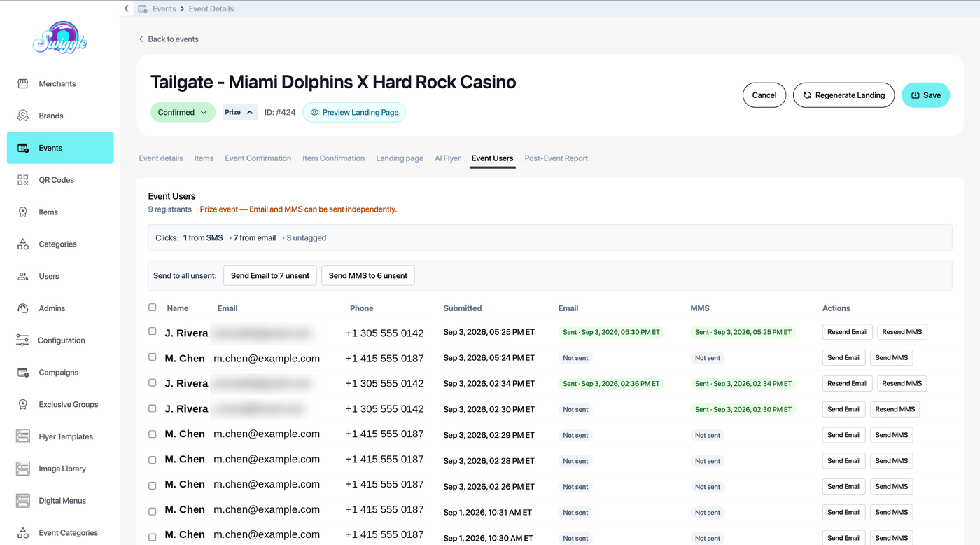Open the Configuration sliders icon
This screenshot has width=980, height=545.
pyautogui.click(x=23, y=340)
